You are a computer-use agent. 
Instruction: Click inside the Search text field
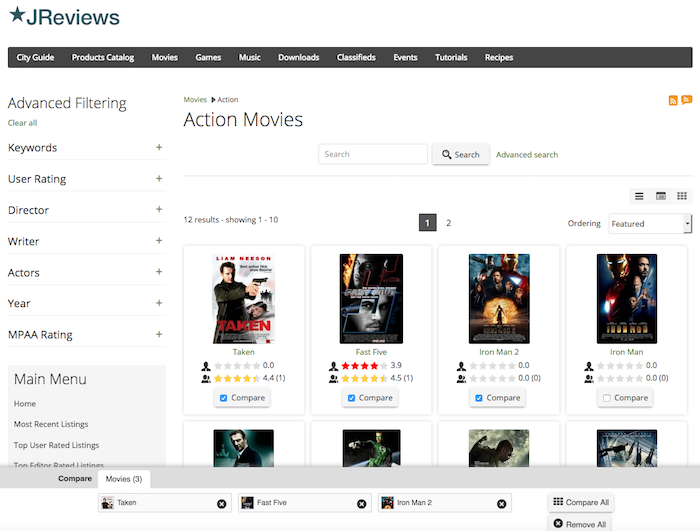pyautogui.click(x=373, y=154)
